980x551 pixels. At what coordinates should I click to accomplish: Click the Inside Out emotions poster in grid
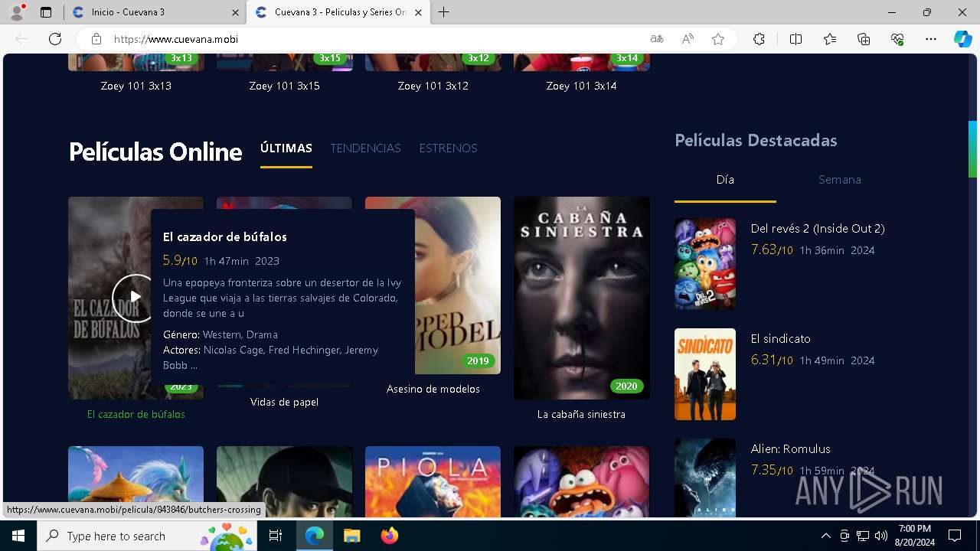(582, 481)
